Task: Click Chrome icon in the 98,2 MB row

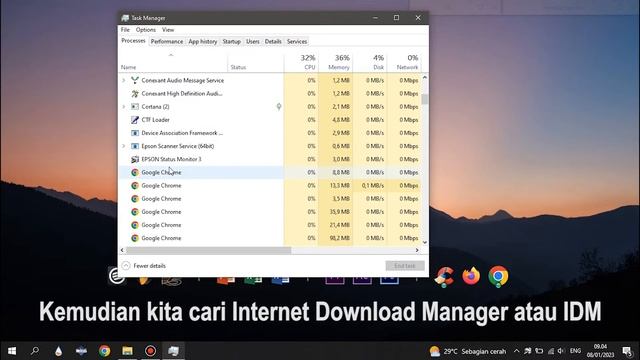Action: 135,238
